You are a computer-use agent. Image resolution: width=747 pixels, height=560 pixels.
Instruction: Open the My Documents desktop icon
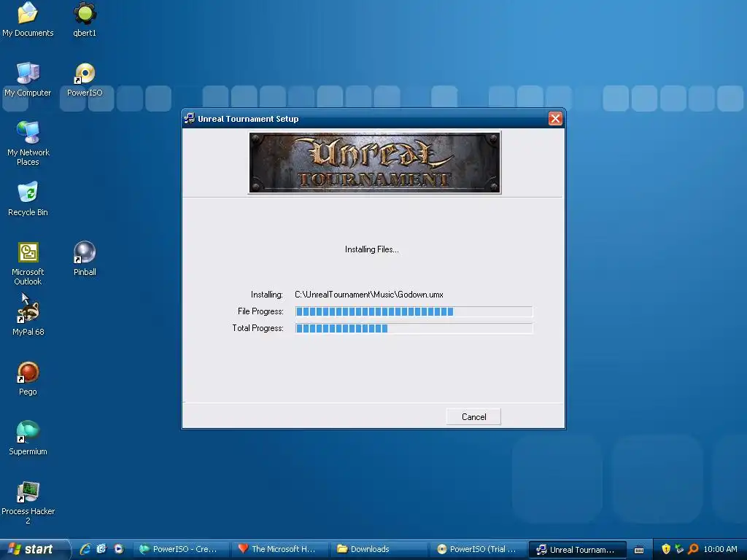(x=28, y=19)
